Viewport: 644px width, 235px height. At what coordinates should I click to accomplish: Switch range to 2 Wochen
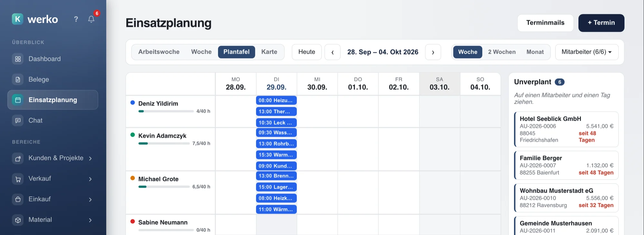pyautogui.click(x=502, y=52)
